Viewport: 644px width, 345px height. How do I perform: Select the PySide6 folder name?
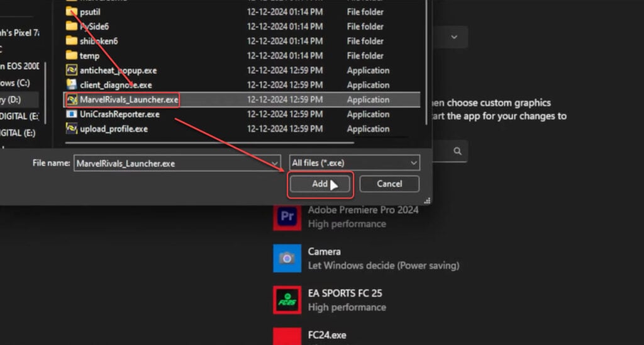pos(94,26)
